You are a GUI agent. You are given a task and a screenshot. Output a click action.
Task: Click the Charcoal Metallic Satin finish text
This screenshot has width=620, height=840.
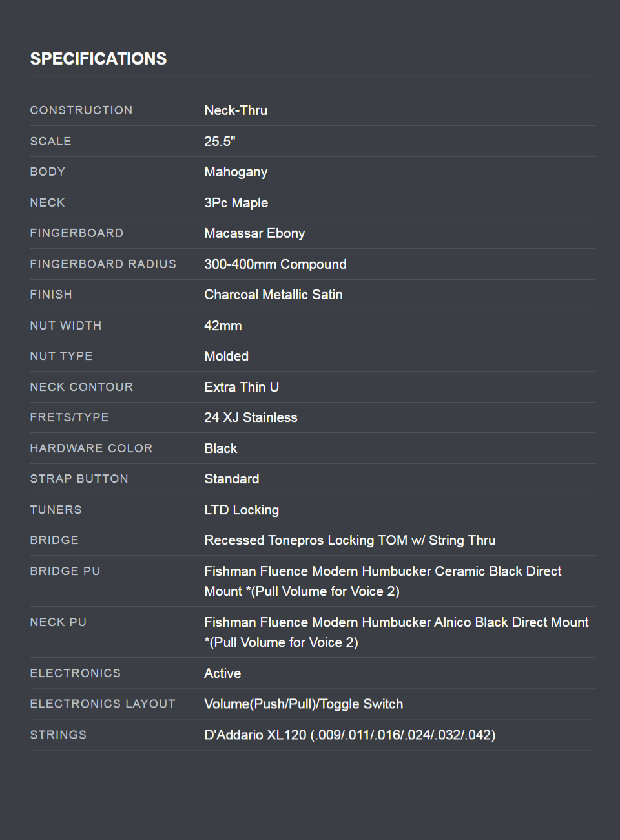coord(273,295)
